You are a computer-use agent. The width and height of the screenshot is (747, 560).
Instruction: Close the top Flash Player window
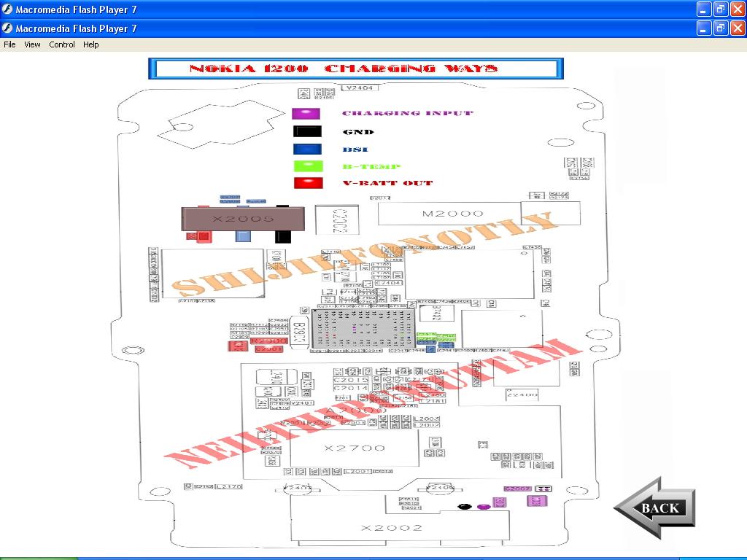(738, 9)
